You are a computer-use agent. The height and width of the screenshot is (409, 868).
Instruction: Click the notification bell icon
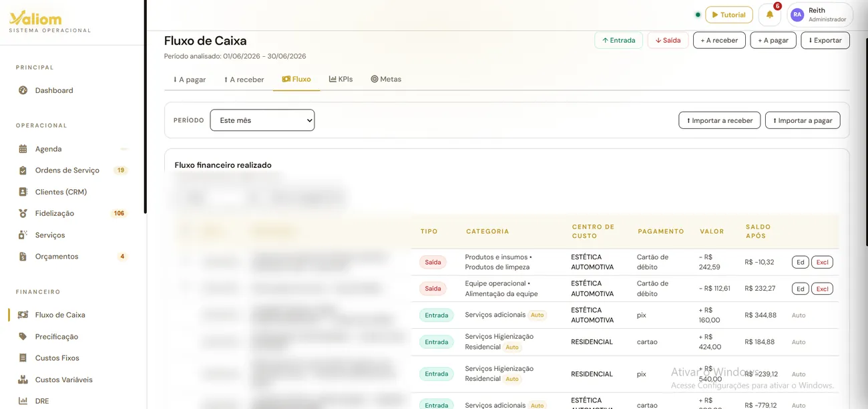point(769,15)
